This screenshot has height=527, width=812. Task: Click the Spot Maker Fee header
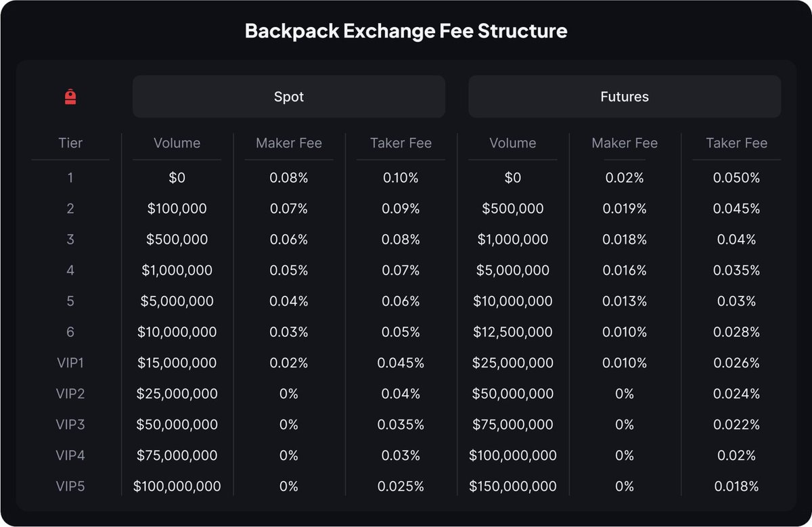[x=289, y=143]
